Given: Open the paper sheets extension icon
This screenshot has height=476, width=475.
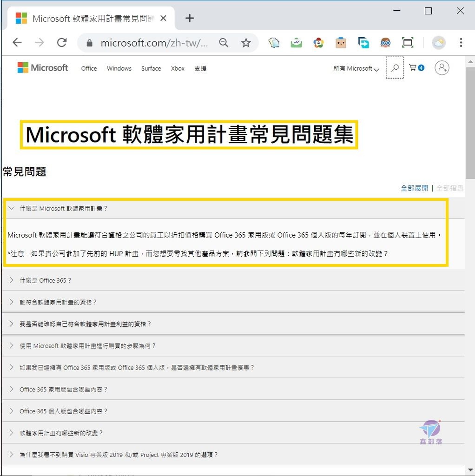Looking at the screenshot, I should [x=274, y=43].
